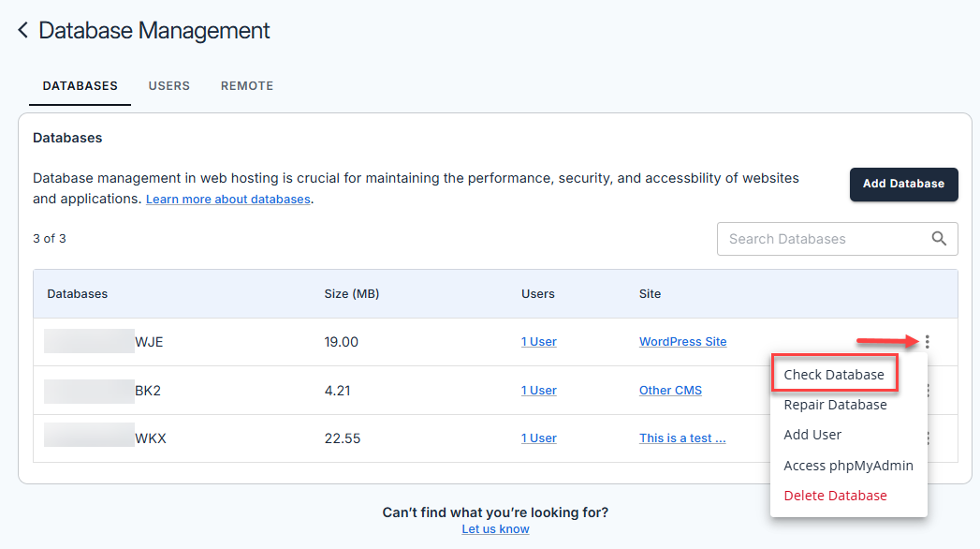Open the 1 User link for the WJE database
980x549 pixels.
[538, 341]
